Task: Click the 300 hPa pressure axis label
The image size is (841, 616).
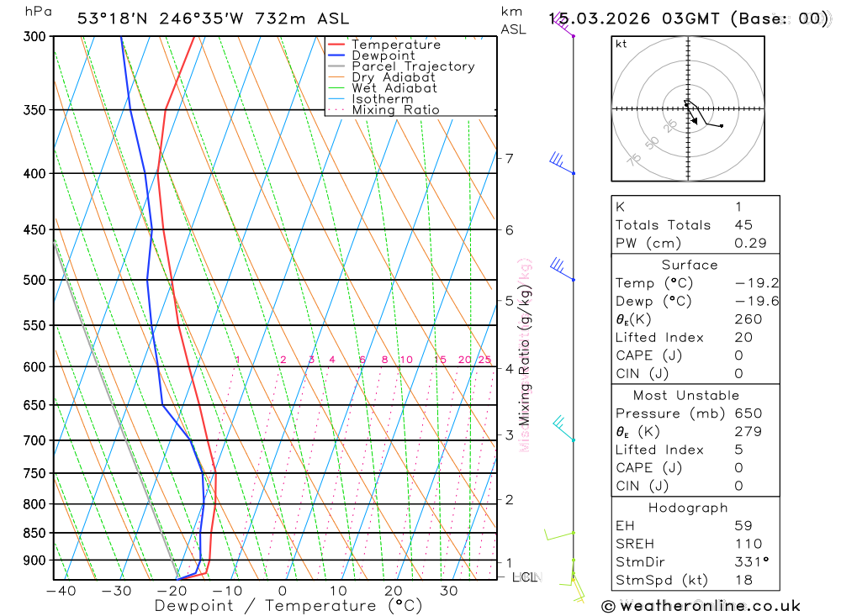Action: (34, 36)
